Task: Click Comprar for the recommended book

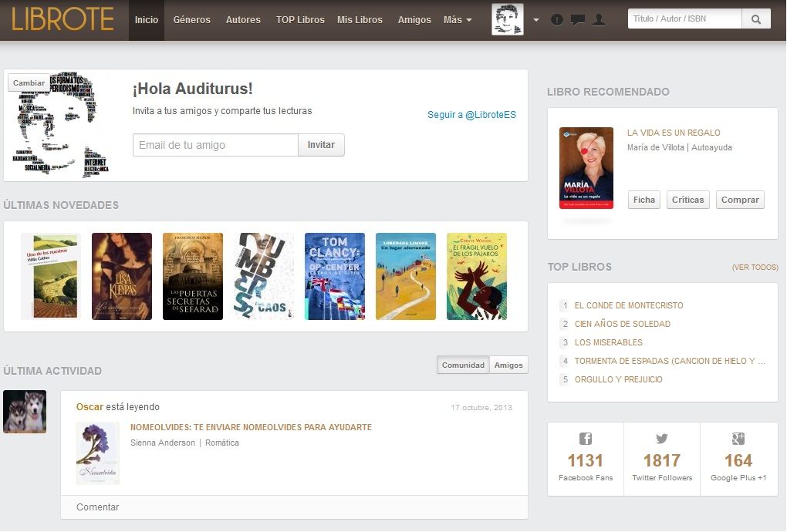Action: (x=740, y=200)
